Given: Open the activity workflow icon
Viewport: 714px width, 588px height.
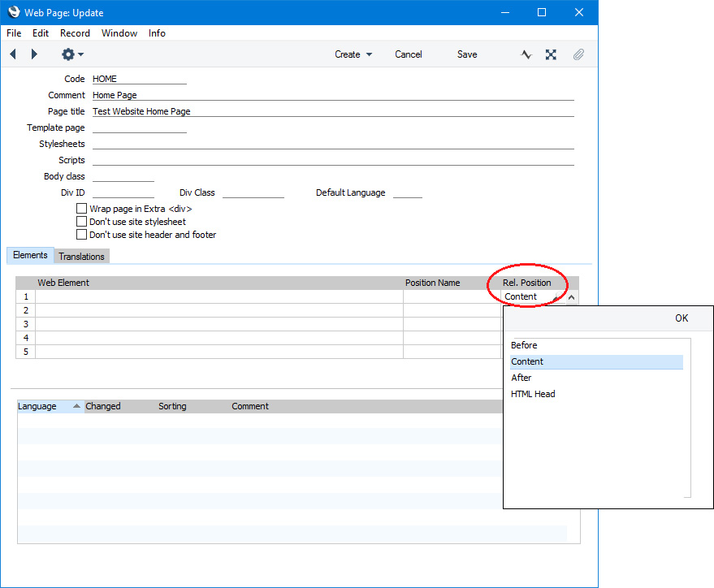Looking at the screenshot, I should 526,54.
